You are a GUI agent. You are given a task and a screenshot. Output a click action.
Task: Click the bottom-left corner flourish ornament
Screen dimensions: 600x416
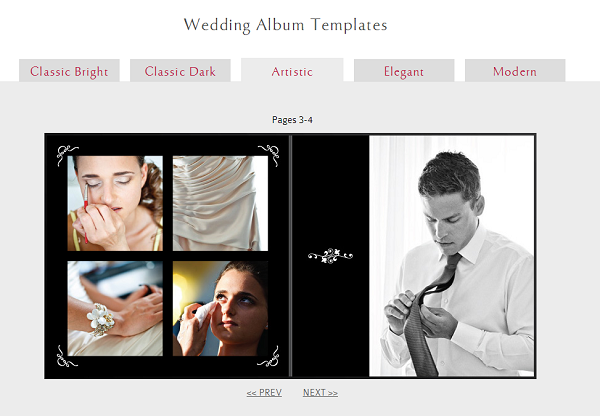pyautogui.click(x=67, y=357)
